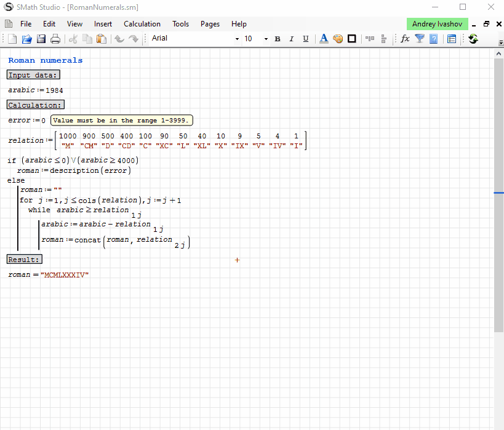Select the Input data: region header
The image size is (504, 430).
33,75
